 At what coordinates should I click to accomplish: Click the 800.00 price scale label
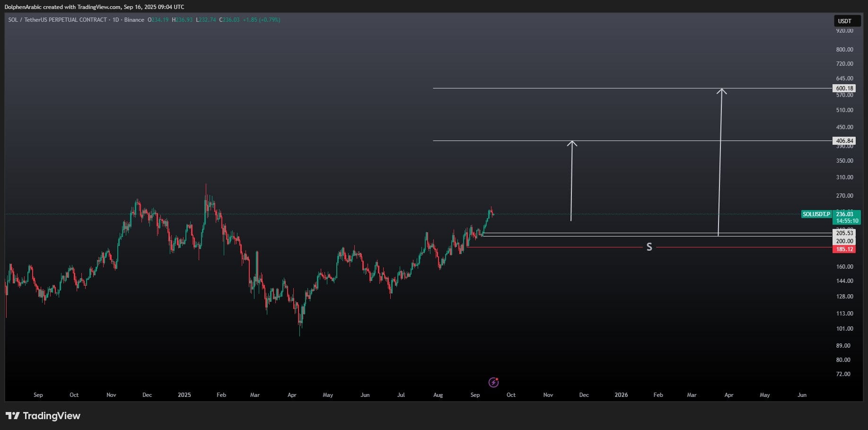(845, 50)
